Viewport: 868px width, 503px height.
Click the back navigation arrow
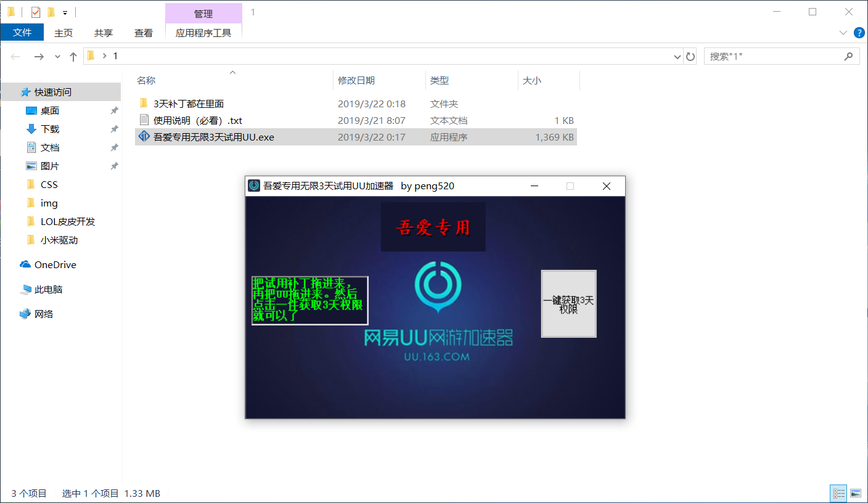15,56
